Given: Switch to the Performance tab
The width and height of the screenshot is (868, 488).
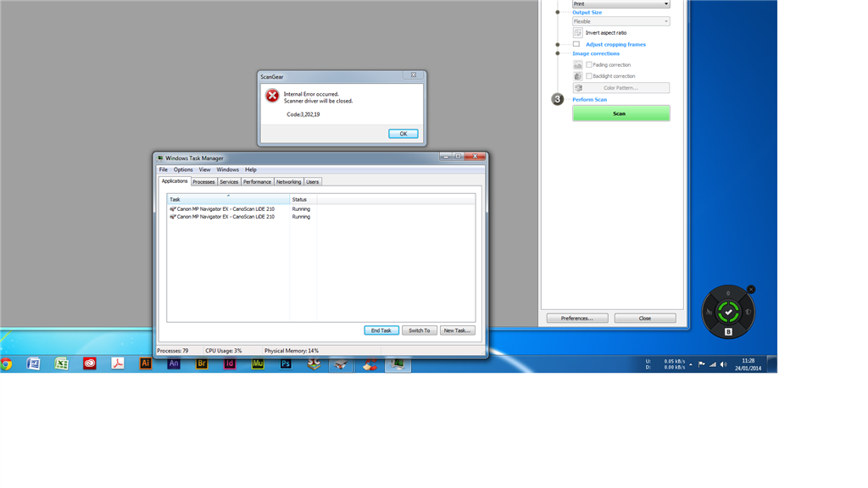Looking at the screenshot, I should tap(258, 182).
